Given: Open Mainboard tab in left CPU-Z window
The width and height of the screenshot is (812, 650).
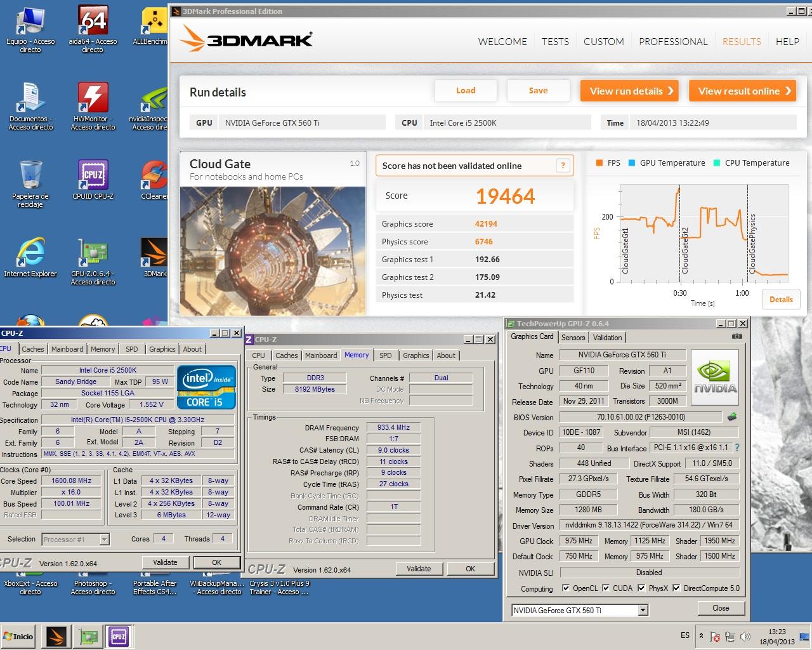Looking at the screenshot, I should pos(67,349).
